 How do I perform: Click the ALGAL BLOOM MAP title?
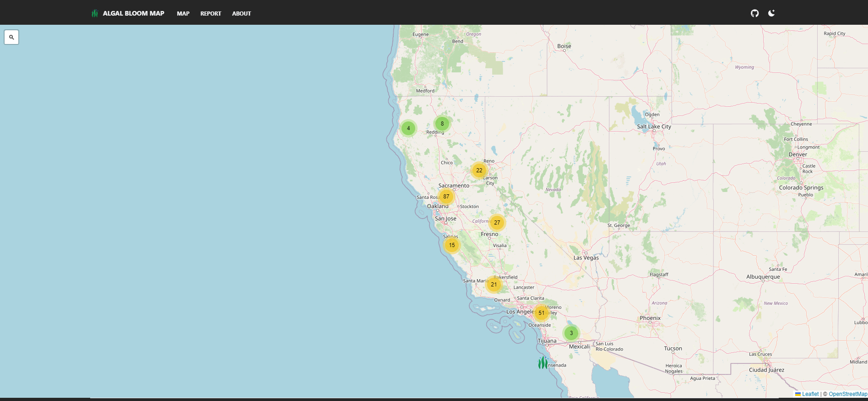[134, 13]
